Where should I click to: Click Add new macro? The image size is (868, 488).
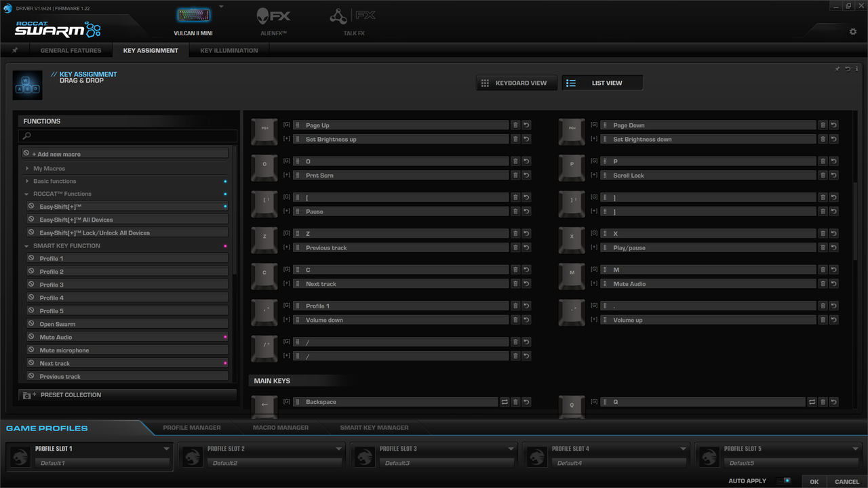click(x=124, y=154)
